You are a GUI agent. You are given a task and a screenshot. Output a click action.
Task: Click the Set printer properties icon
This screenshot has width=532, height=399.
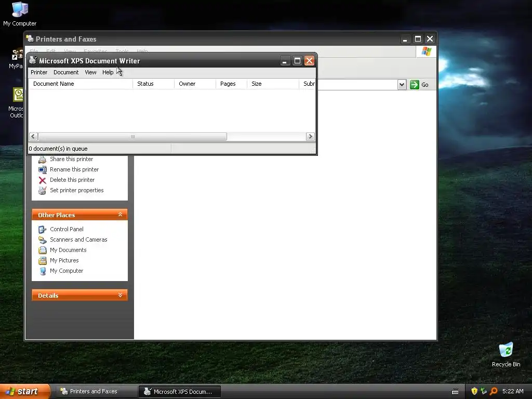[43, 191]
